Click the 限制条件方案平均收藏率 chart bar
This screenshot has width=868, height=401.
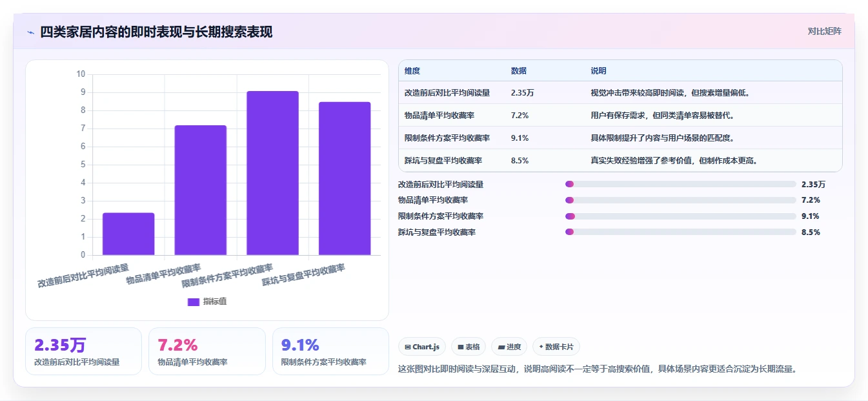[x=272, y=173]
